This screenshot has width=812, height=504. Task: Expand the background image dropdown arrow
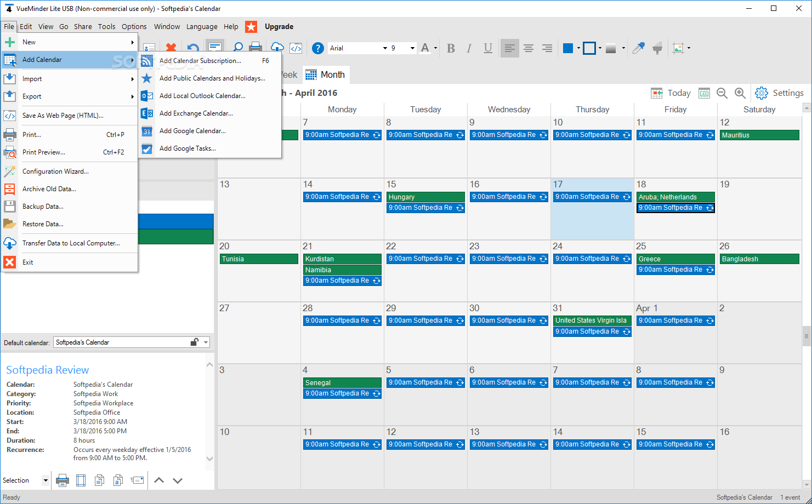click(x=689, y=48)
